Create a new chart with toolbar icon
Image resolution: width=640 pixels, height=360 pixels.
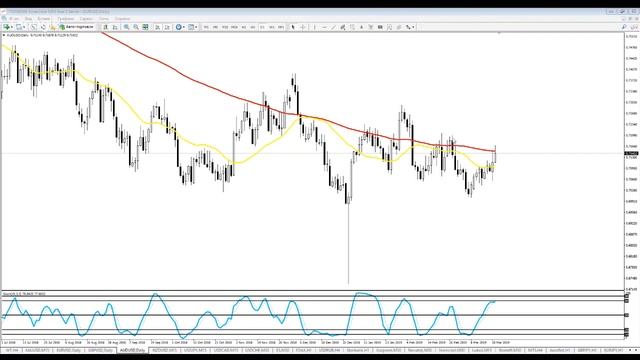coord(6,27)
